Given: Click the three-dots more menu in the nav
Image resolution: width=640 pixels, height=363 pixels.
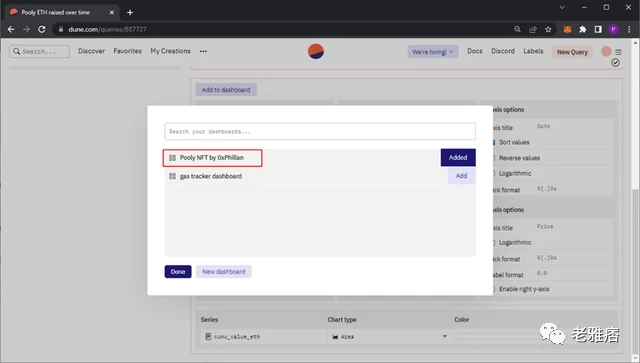Looking at the screenshot, I should (203, 51).
